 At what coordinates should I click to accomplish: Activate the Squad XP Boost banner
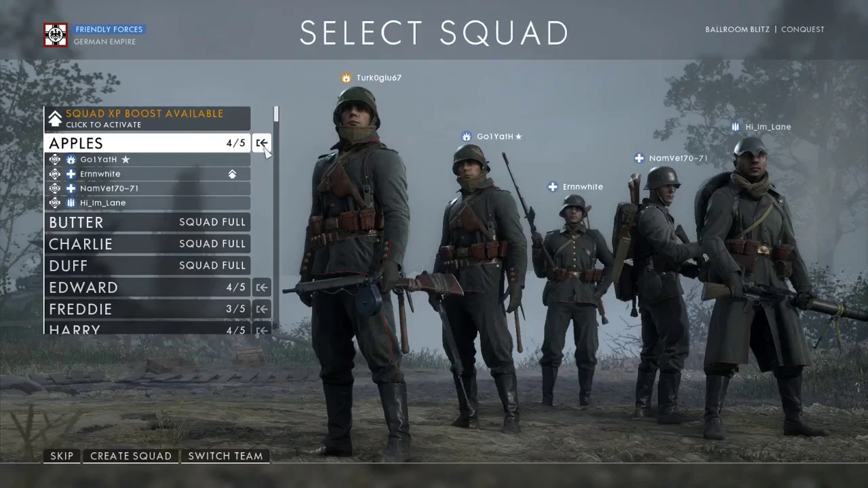[147, 119]
